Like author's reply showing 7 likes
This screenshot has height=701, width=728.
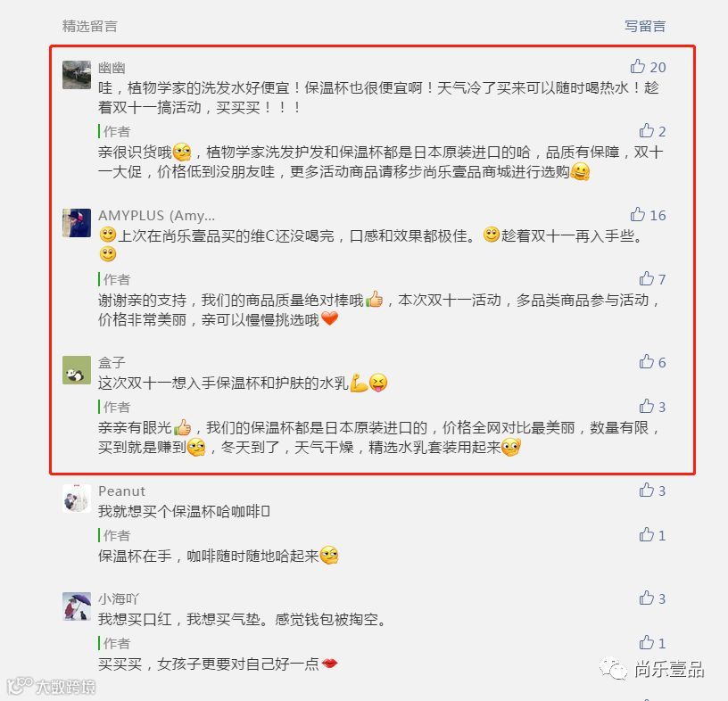(x=646, y=278)
